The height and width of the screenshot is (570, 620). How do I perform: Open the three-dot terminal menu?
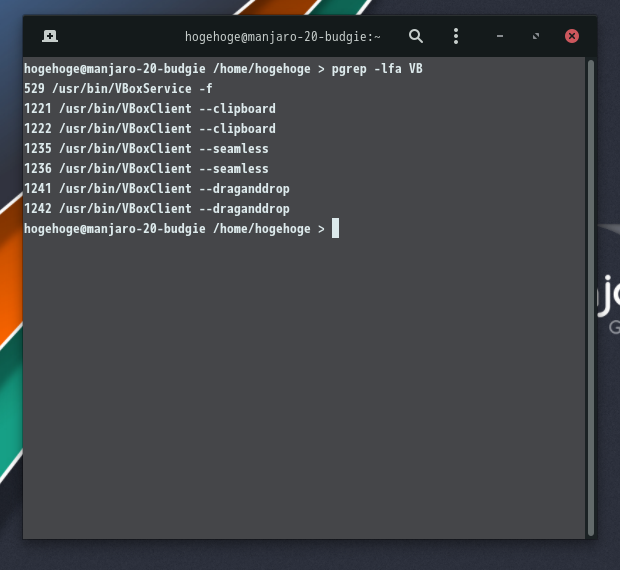(x=456, y=36)
